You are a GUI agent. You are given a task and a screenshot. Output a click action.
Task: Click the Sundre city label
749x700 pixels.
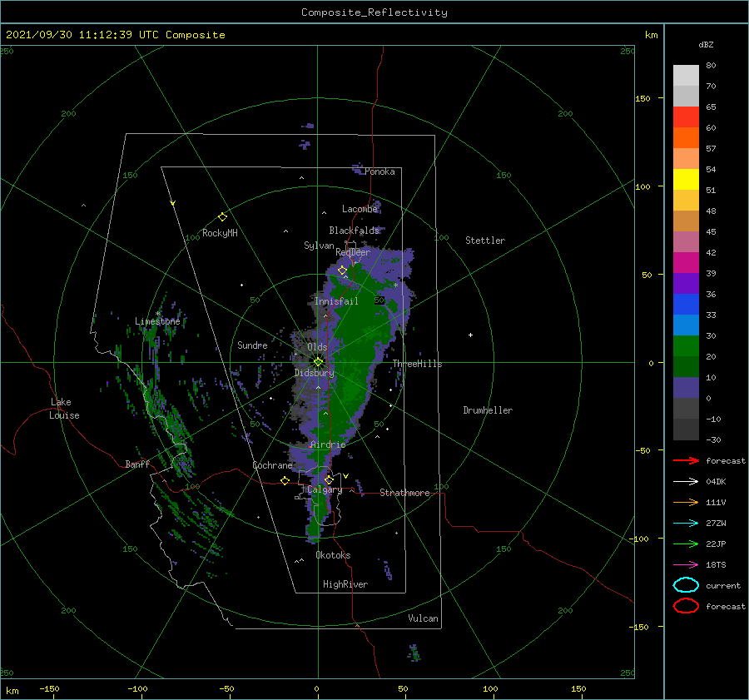coord(252,345)
